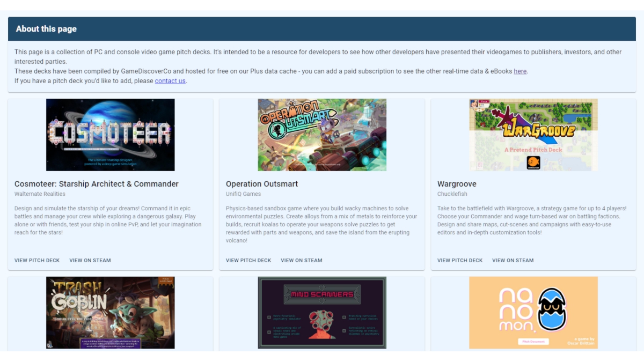Select the 'Operation Outsmart' card title
This screenshot has height=362, width=644.
tap(262, 184)
